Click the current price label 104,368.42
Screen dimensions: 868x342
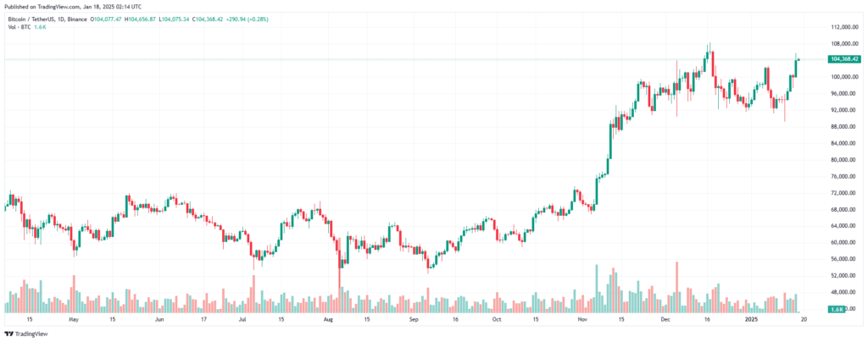pos(846,59)
